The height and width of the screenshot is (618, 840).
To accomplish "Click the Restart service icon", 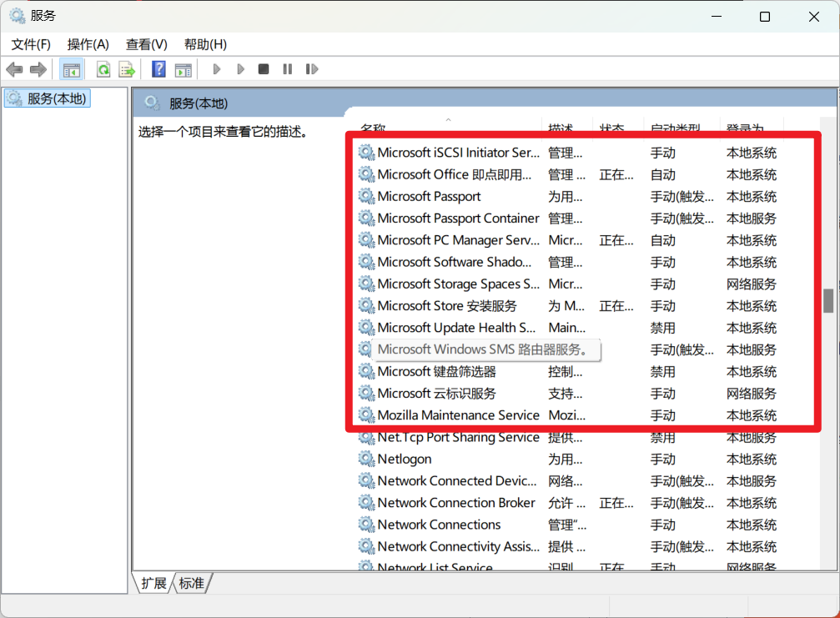I will [x=312, y=69].
